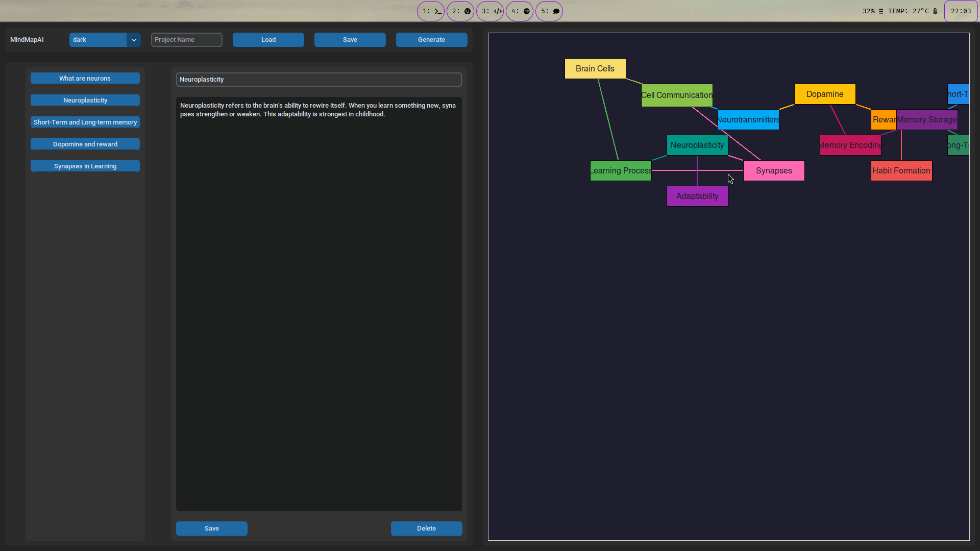Click the Neuroplasticity title field

click(318, 80)
